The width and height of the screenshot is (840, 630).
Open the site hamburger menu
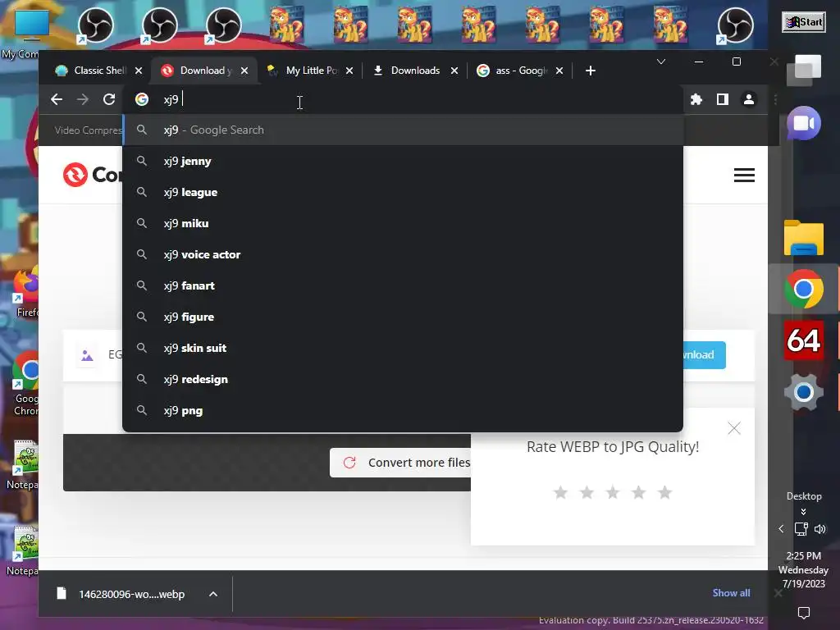tap(744, 176)
